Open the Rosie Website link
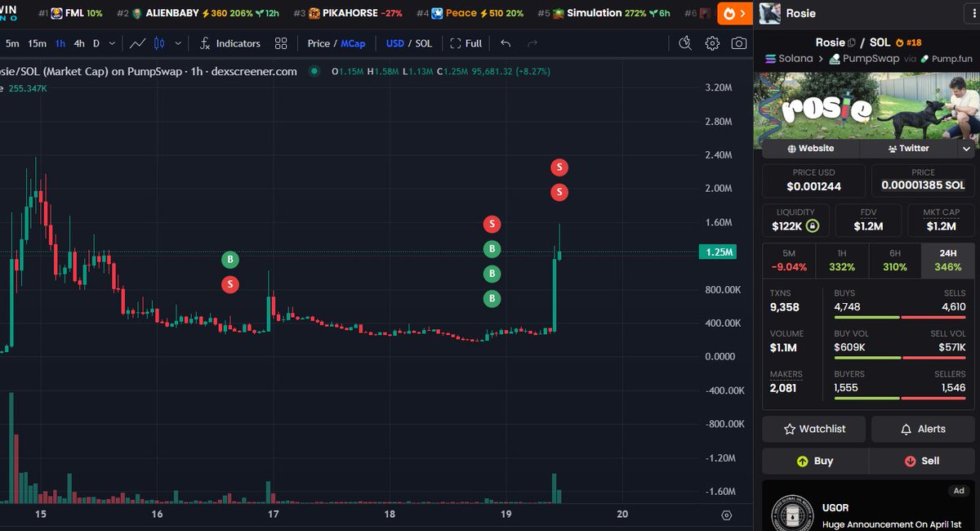The width and height of the screenshot is (980, 531). 811,149
